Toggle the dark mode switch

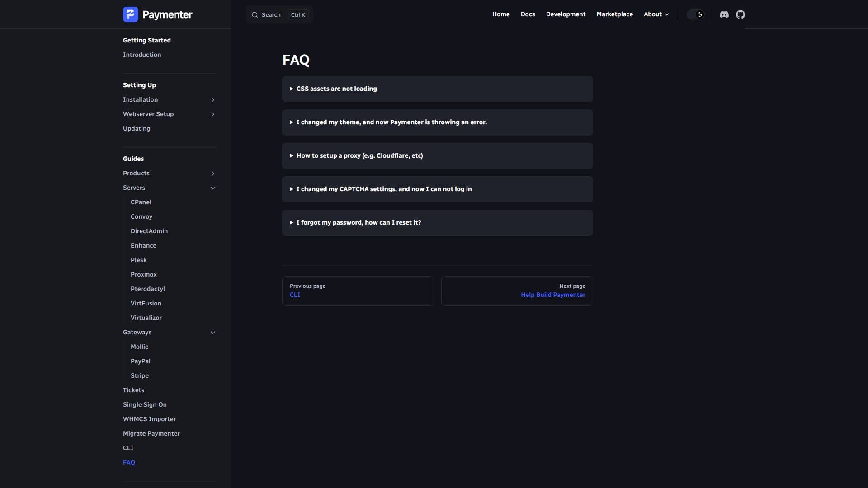[x=696, y=14]
